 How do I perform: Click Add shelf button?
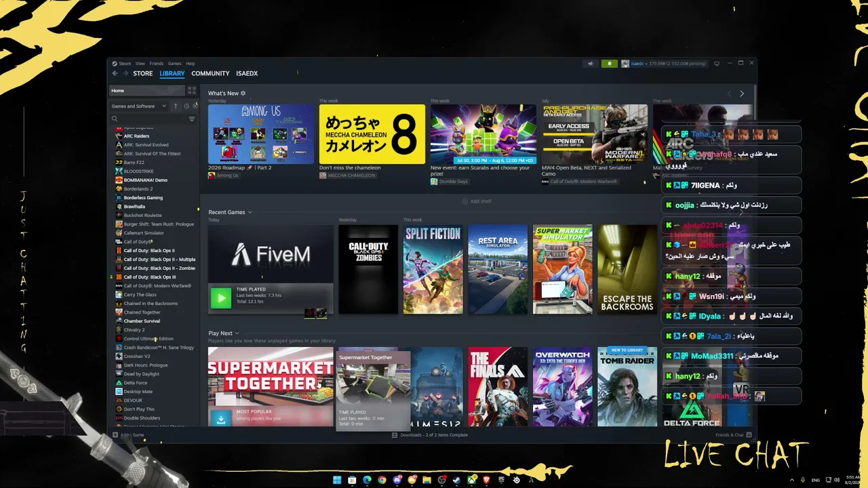[477, 201]
